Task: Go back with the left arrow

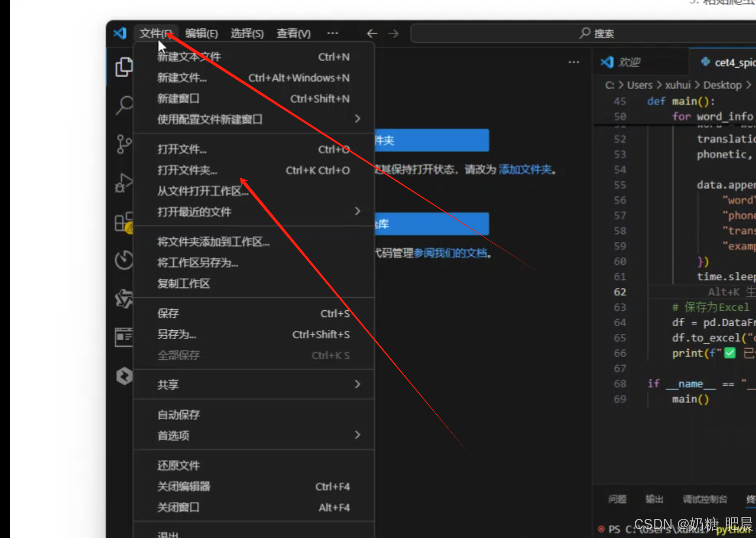Action: 372,34
